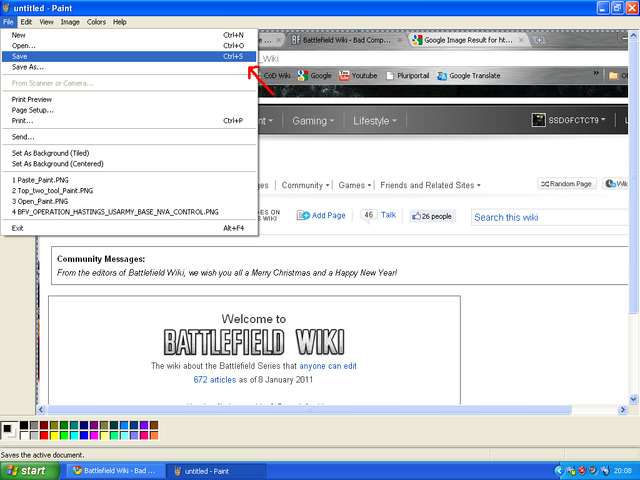Pick the black color swatch

(x=24, y=425)
